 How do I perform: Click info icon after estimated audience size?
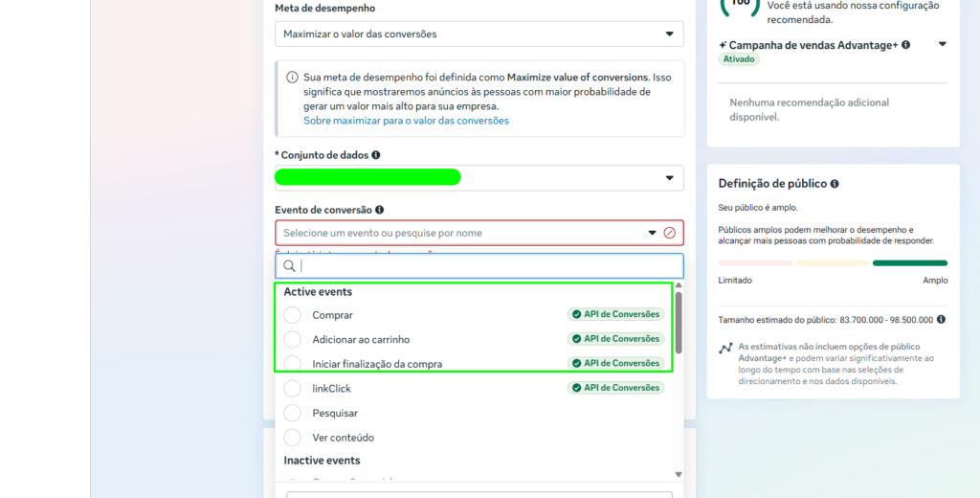coord(942,320)
